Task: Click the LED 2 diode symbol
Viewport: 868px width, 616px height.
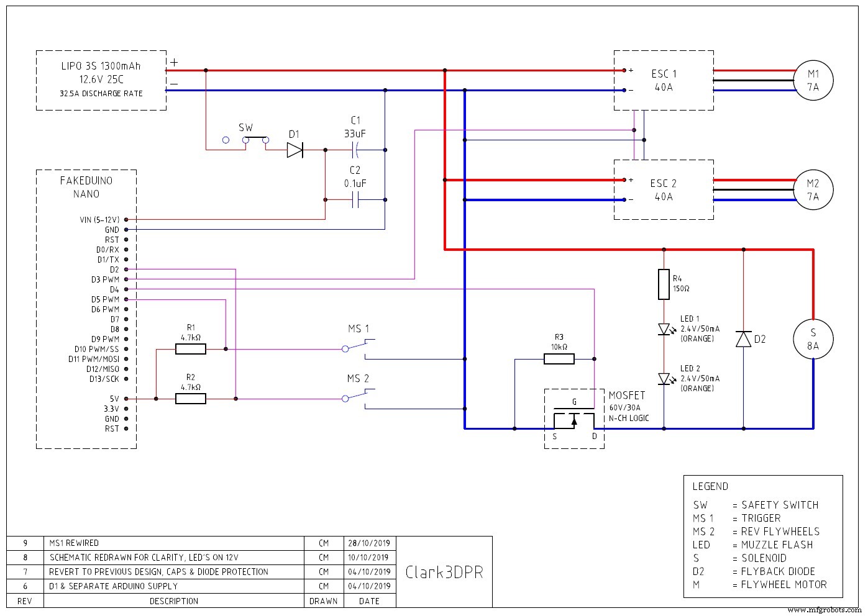Action: (664, 378)
